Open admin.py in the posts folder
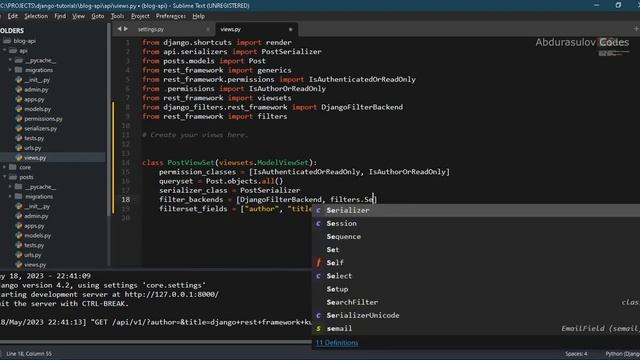The width and height of the screenshot is (640, 360). pyautogui.click(x=36, y=216)
